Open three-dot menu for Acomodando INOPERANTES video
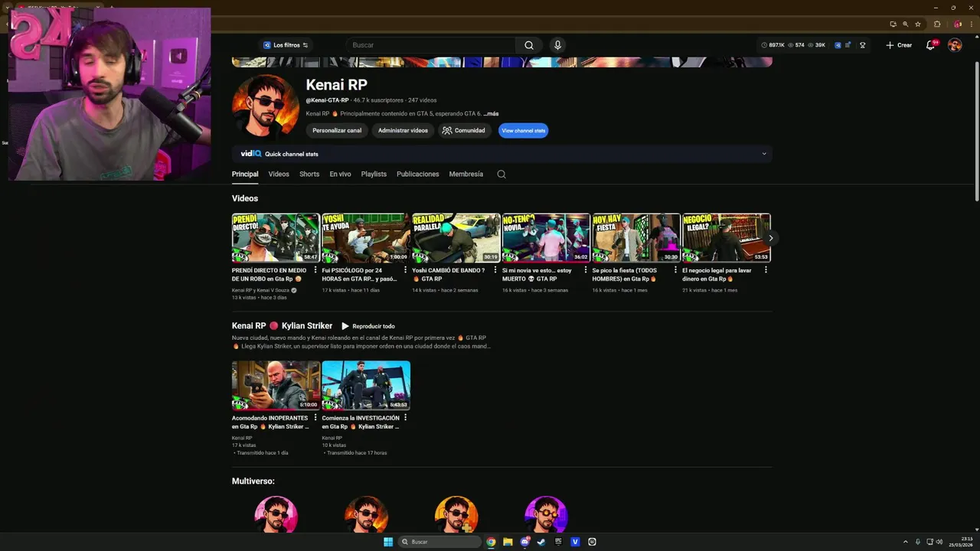980x551 pixels. point(315,418)
